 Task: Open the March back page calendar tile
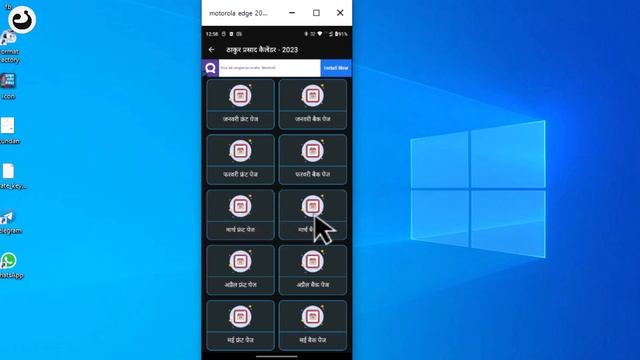[x=313, y=215]
